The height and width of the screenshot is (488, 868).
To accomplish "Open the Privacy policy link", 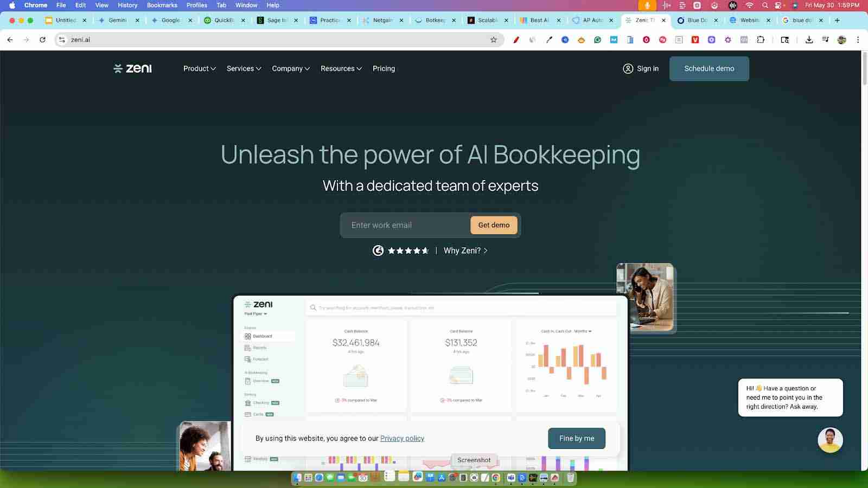I will pyautogui.click(x=402, y=438).
